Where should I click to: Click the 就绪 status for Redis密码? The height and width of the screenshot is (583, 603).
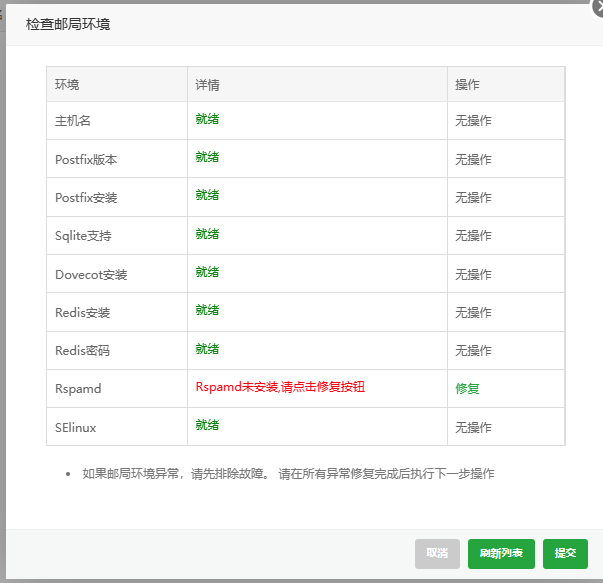coord(207,349)
